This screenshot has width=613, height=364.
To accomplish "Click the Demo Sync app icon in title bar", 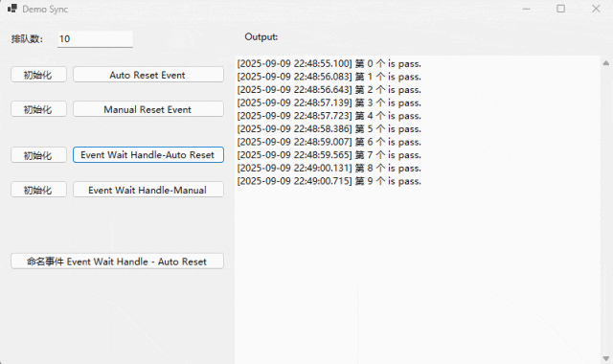I will 12,9.
